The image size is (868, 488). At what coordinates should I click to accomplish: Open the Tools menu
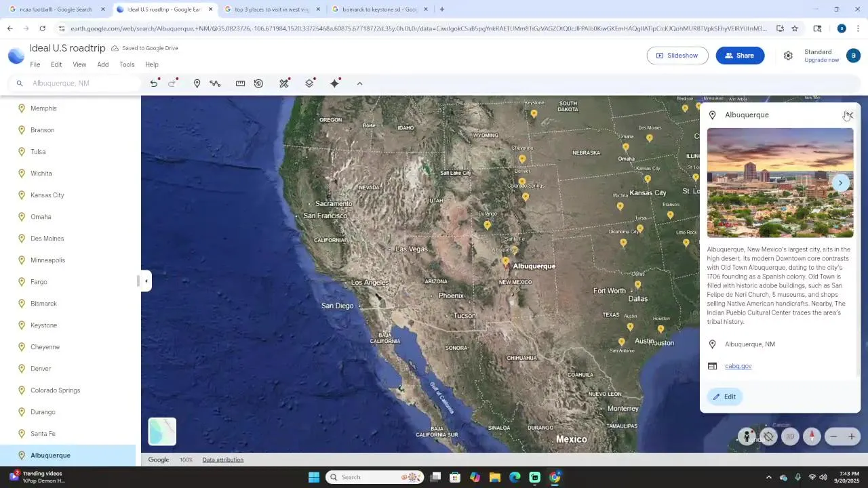pyautogui.click(x=127, y=64)
